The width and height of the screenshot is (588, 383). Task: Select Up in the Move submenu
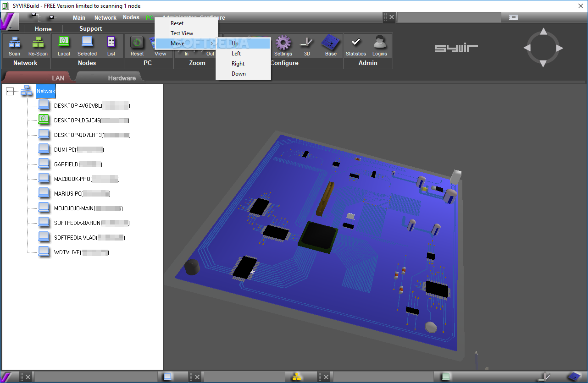243,44
